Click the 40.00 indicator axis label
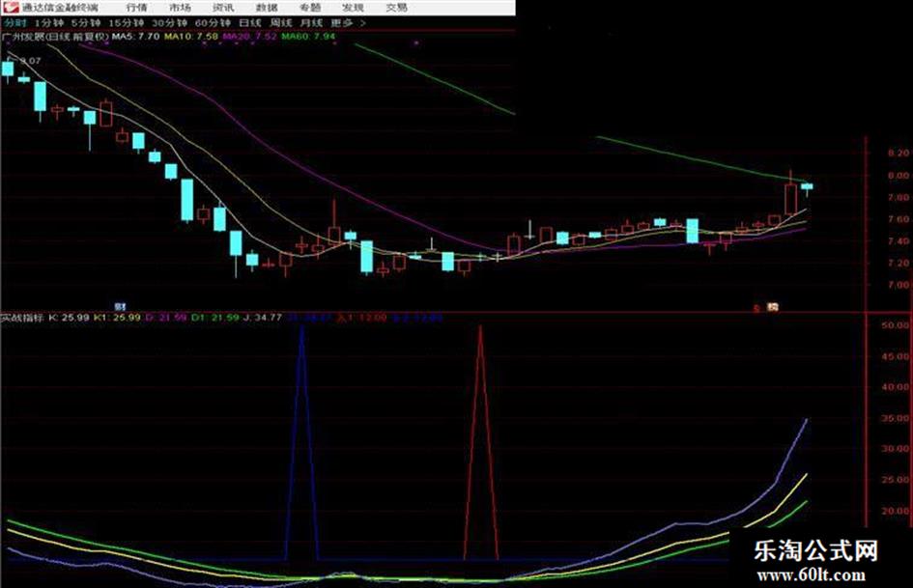The image size is (913, 588). (x=896, y=387)
